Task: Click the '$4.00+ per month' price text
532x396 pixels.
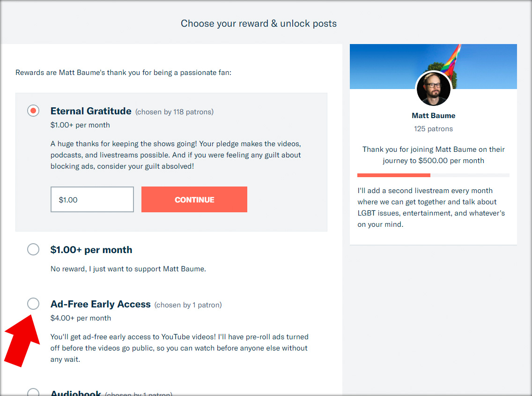Action: 81,318
